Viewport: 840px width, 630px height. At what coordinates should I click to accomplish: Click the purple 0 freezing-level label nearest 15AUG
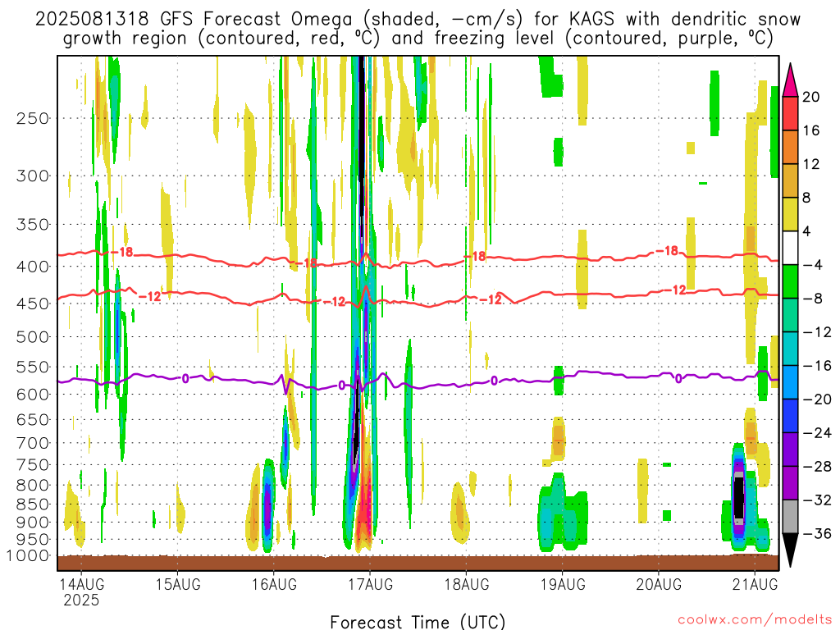tap(185, 379)
